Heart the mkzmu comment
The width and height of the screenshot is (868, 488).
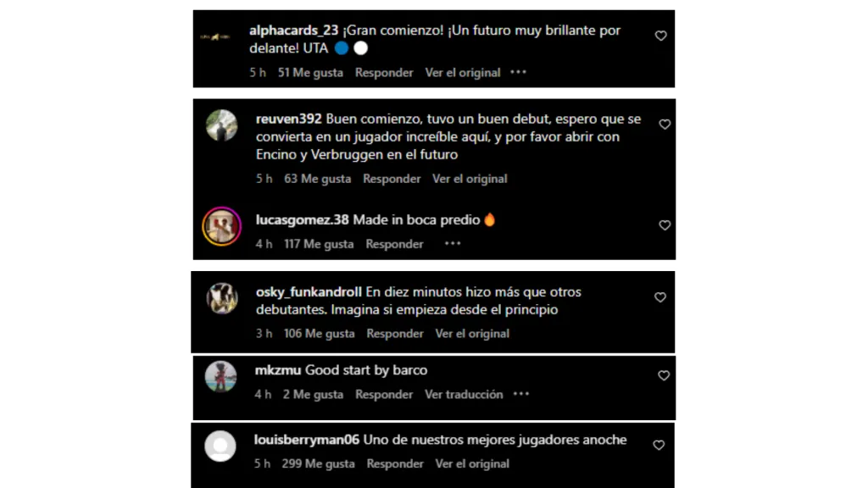tap(663, 375)
